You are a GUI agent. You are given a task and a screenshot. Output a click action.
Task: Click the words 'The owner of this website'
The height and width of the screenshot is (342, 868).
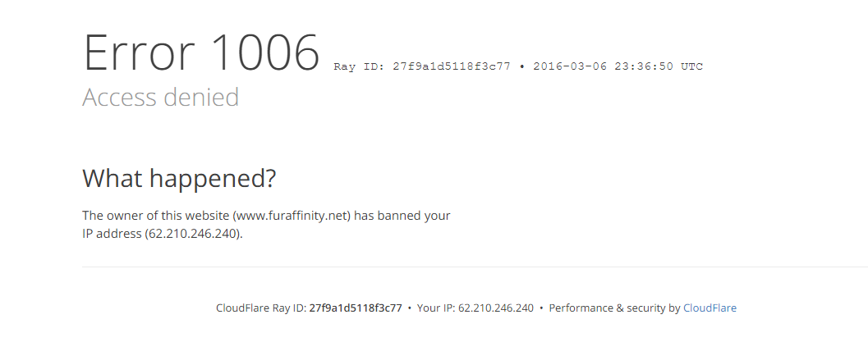[x=156, y=216]
